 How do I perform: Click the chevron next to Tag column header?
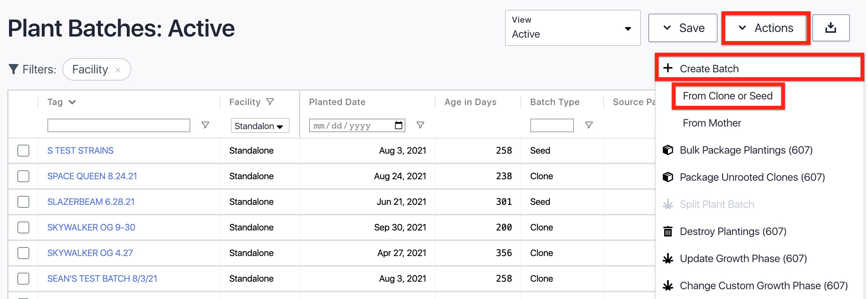[x=72, y=102]
